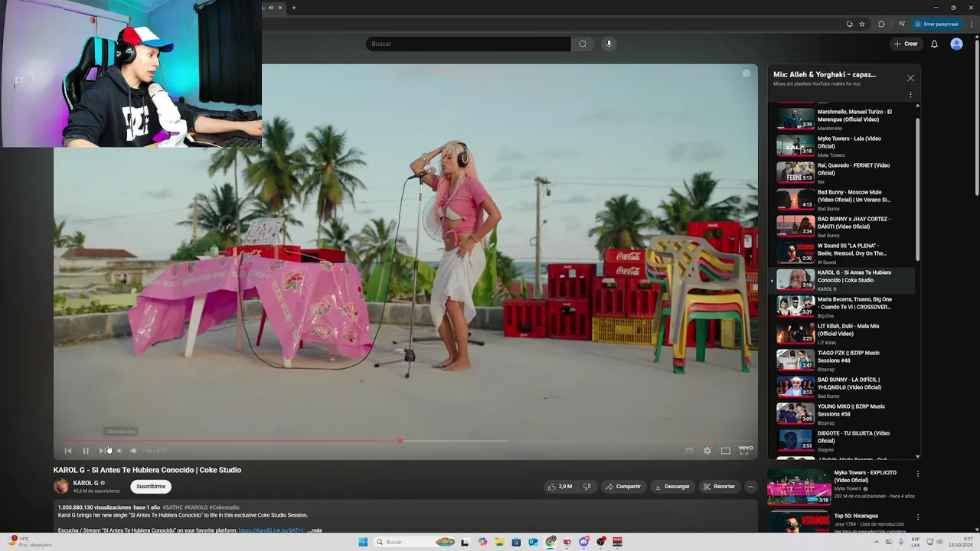Open the Crear button
This screenshot has width=980, height=551.
[x=906, y=44]
